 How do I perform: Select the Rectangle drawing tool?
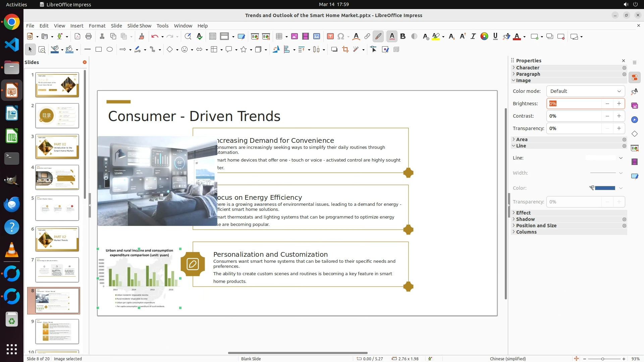99,50
